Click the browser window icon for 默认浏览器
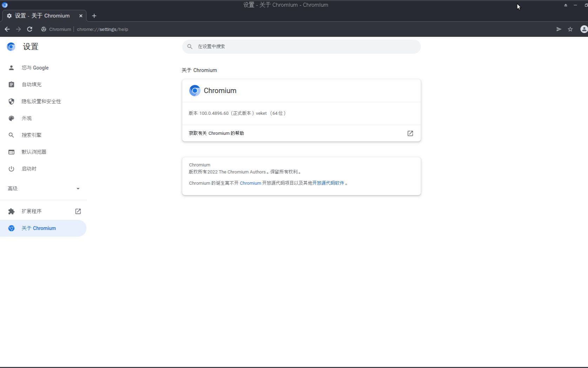The image size is (588, 368). pyautogui.click(x=11, y=152)
